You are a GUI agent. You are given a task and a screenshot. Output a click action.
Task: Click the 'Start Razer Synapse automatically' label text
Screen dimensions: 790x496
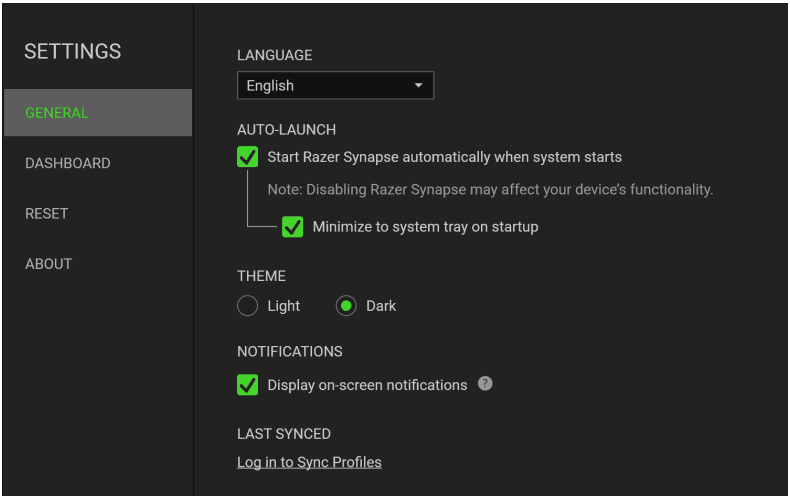(x=444, y=157)
